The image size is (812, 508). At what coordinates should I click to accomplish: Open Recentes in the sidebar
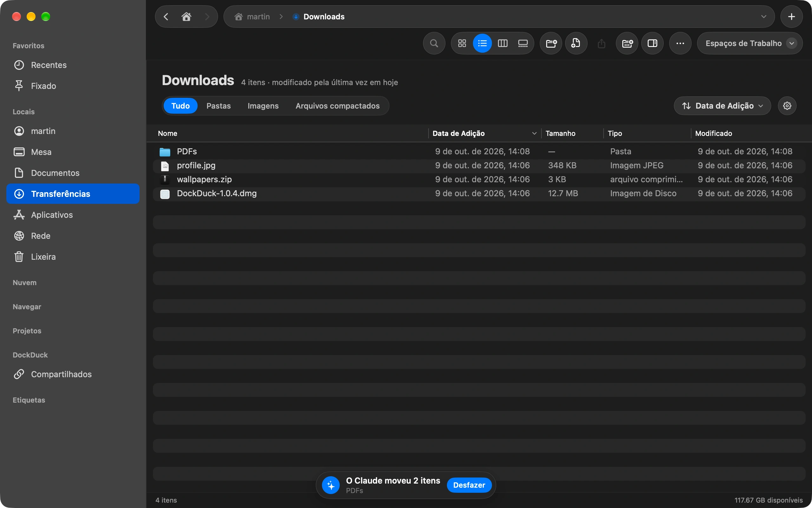(73, 65)
